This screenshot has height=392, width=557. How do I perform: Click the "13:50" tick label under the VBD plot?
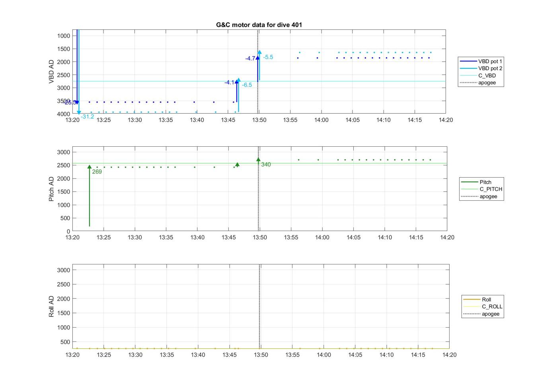pos(259,120)
